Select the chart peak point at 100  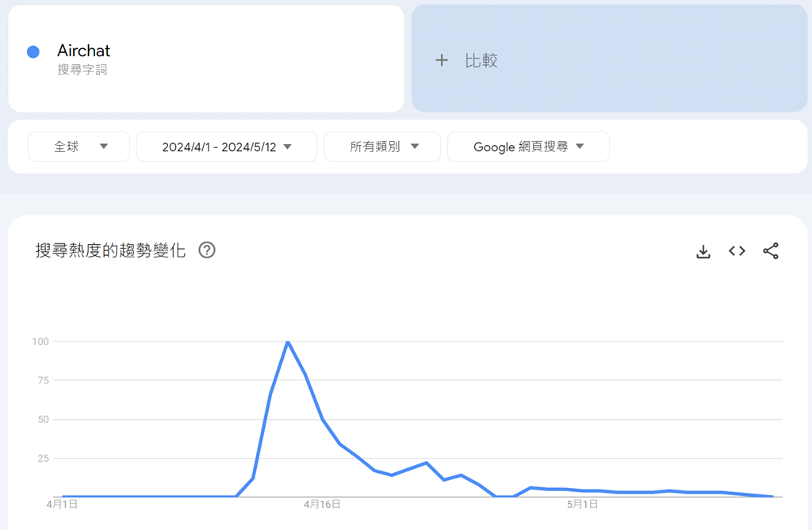288,341
